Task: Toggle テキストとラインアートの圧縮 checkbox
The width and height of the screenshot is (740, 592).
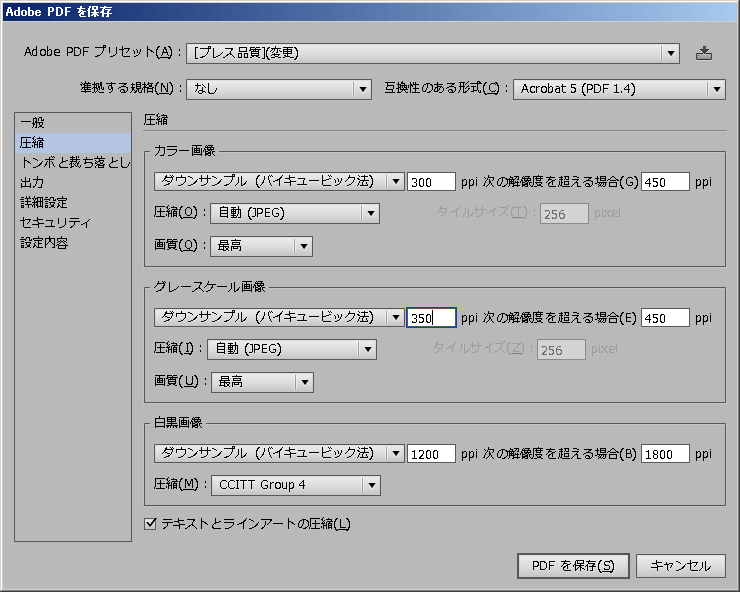Action: (151, 524)
